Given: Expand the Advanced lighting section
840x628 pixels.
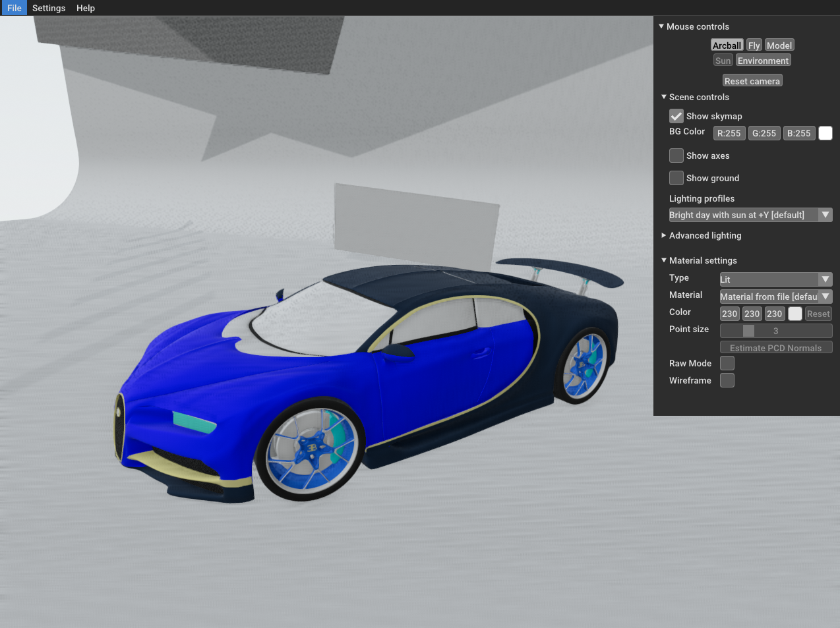Looking at the screenshot, I should 664,235.
